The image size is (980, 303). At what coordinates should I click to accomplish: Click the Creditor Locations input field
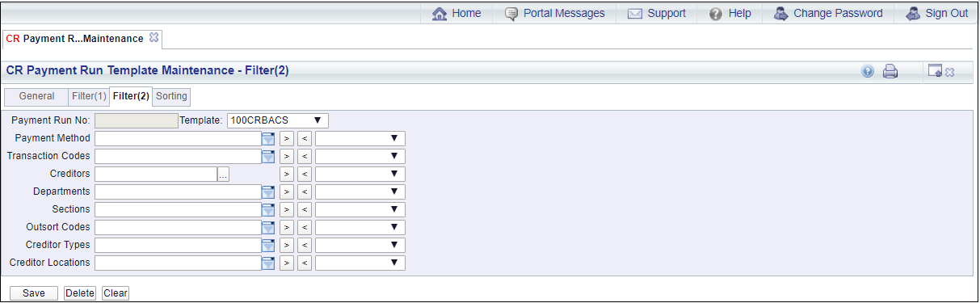pyautogui.click(x=178, y=263)
